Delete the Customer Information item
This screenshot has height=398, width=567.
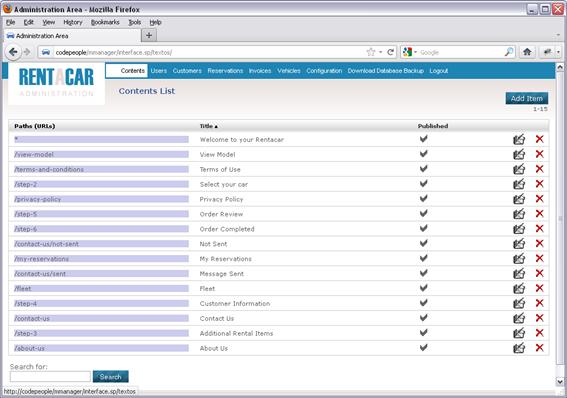pos(540,303)
